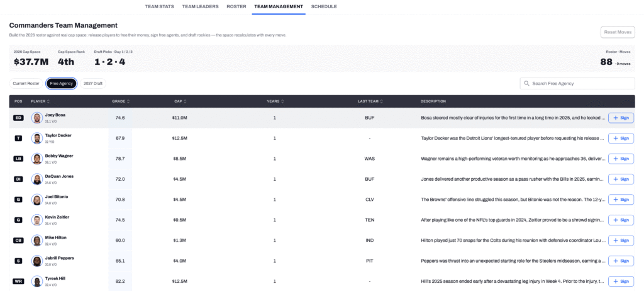Sign Joel Bitonio
The image size is (644, 291).
621,200
